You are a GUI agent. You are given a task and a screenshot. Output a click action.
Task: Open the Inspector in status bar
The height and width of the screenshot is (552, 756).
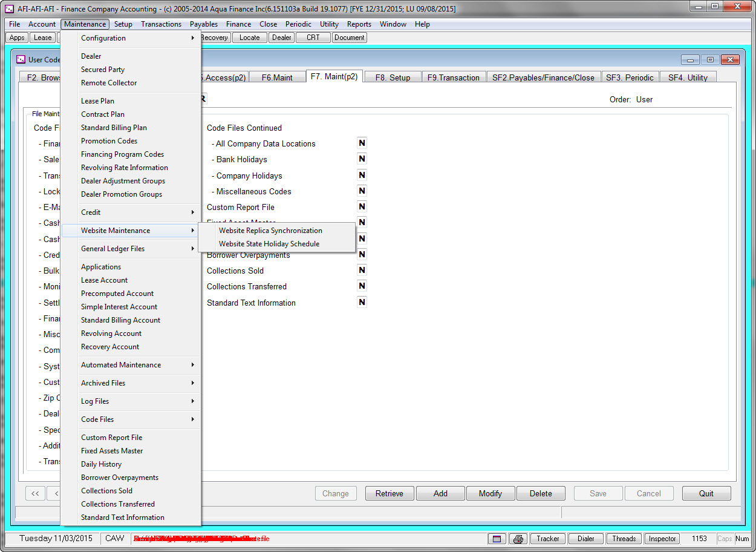click(662, 539)
